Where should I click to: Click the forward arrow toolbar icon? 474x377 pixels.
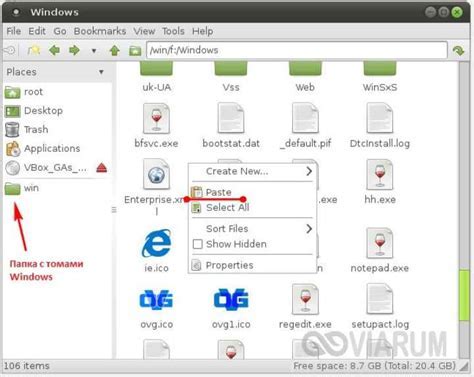pyautogui.click(x=74, y=50)
